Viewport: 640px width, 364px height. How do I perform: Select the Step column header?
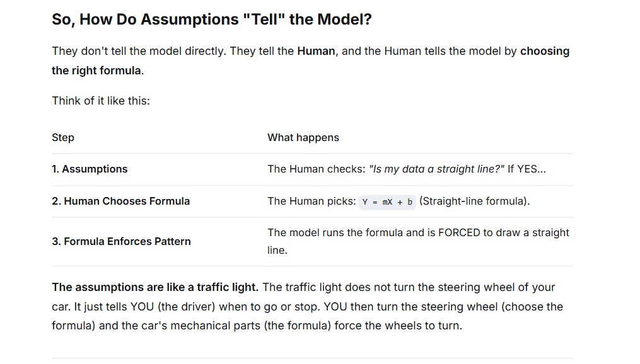63,138
